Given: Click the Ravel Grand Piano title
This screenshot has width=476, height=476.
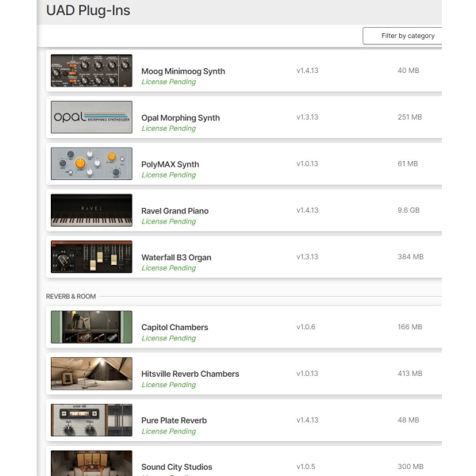Looking at the screenshot, I should point(175,211).
